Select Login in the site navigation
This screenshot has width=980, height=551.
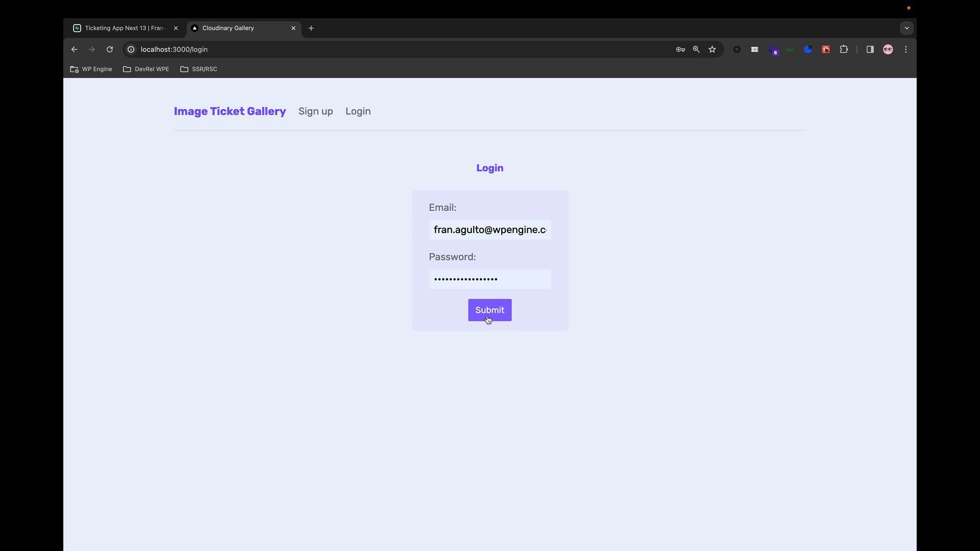point(358,111)
